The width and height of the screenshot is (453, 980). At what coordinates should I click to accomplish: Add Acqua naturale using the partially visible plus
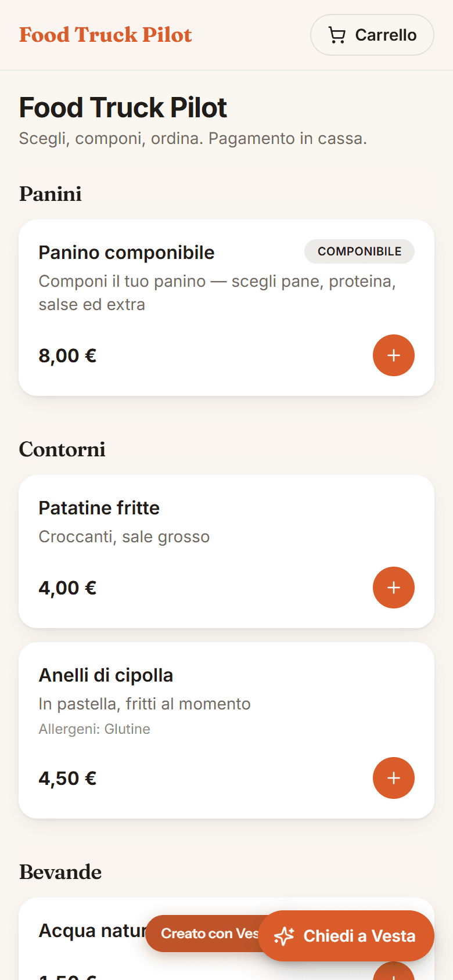pos(393,972)
